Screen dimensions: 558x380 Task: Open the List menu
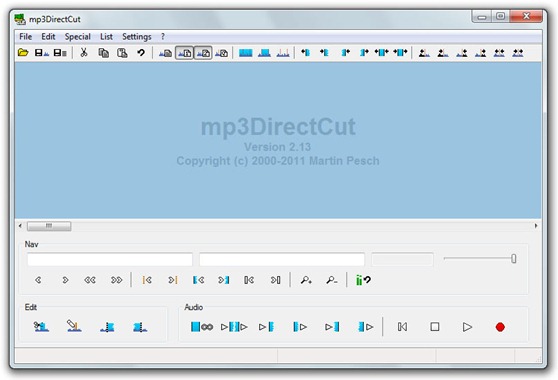click(106, 37)
